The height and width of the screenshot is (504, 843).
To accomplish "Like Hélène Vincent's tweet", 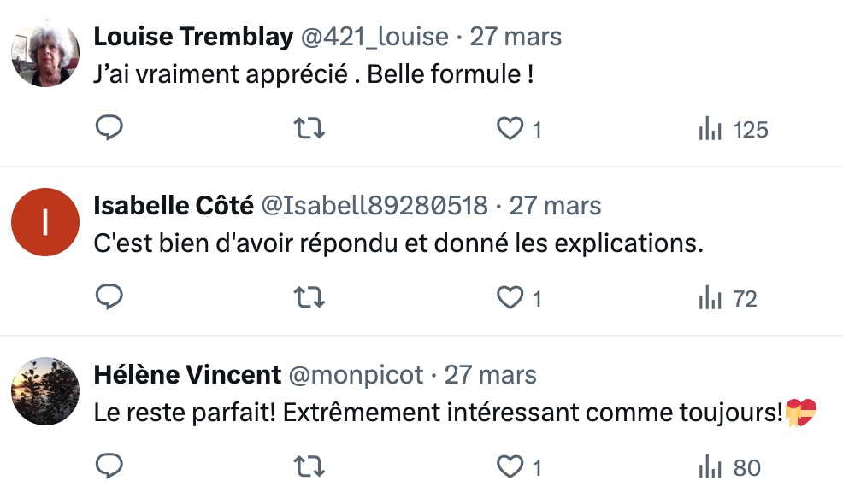I will click(510, 467).
